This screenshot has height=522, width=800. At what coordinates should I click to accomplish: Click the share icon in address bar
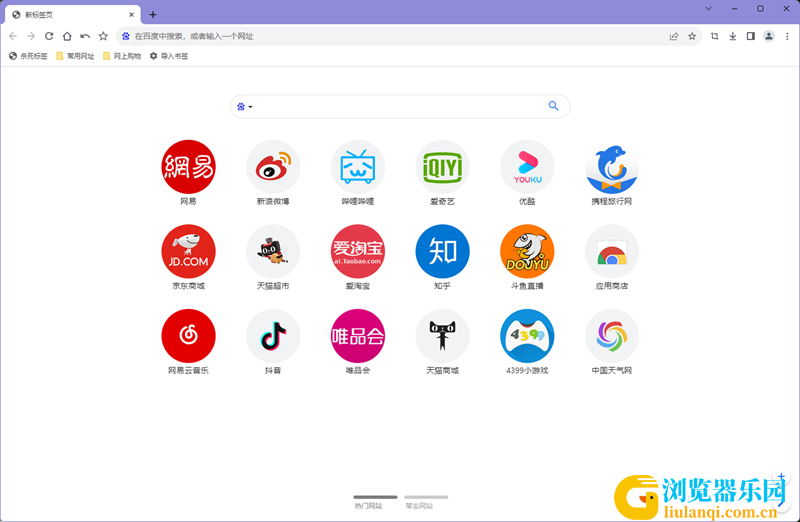(x=674, y=36)
